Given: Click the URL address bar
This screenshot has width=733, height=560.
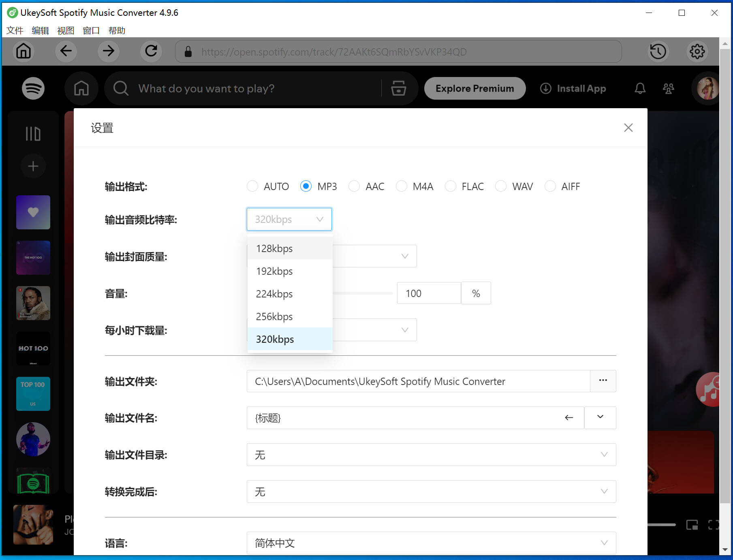Looking at the screenshot, I should [x=398, y=51].
